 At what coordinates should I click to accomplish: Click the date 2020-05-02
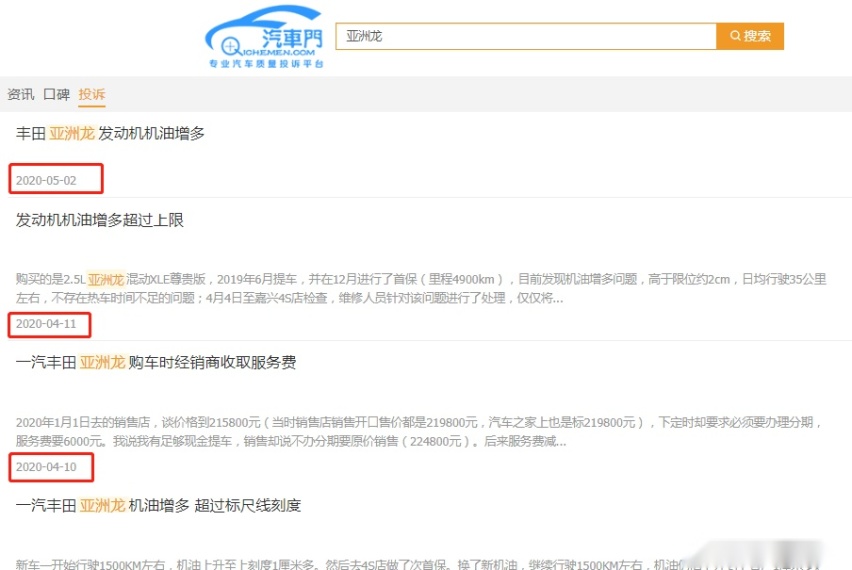pyautogui.click(x=46, y=180)
